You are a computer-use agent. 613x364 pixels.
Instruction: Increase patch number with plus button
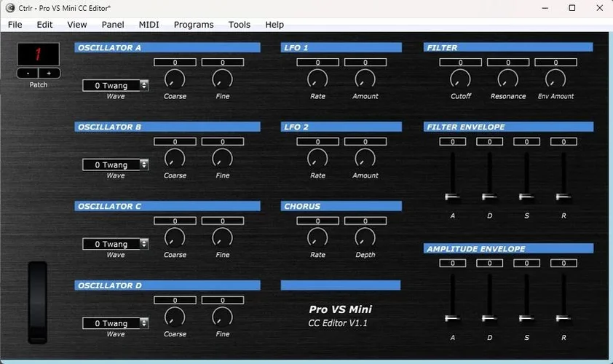click(x=50, y=73)
